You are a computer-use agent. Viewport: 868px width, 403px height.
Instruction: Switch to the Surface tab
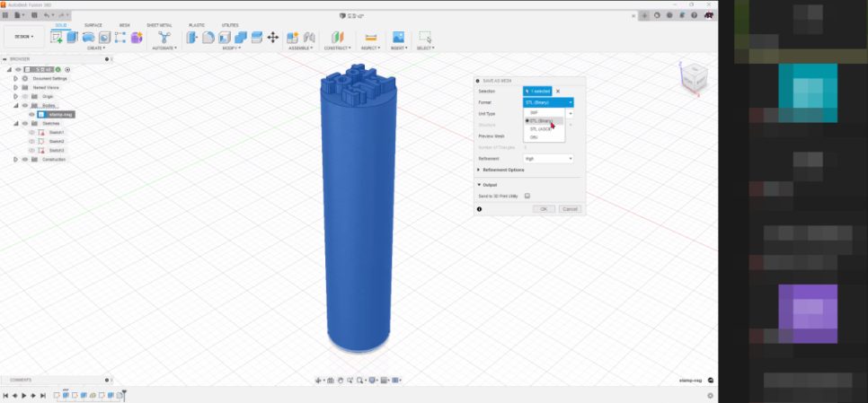click(x=93, y=25)
